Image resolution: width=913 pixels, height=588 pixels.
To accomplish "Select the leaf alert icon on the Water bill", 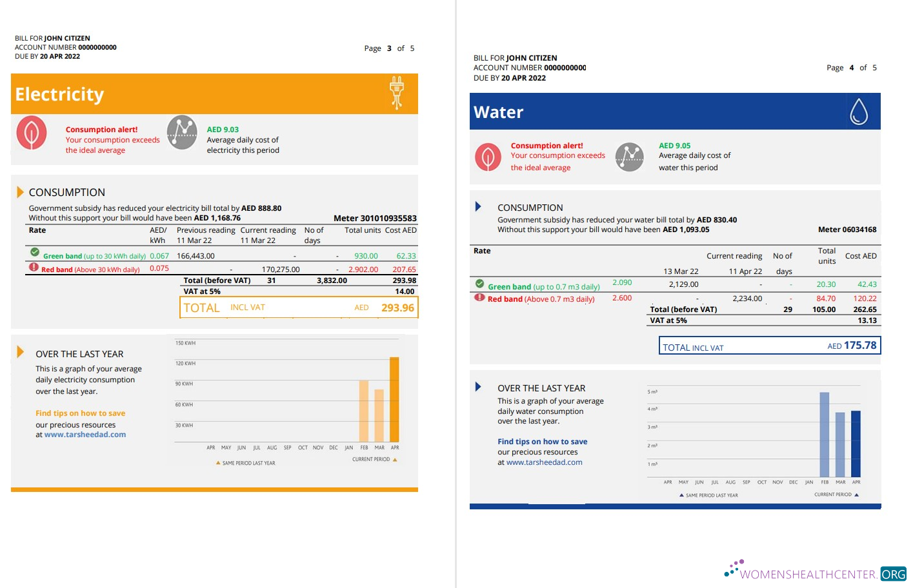I will point(488,157).
